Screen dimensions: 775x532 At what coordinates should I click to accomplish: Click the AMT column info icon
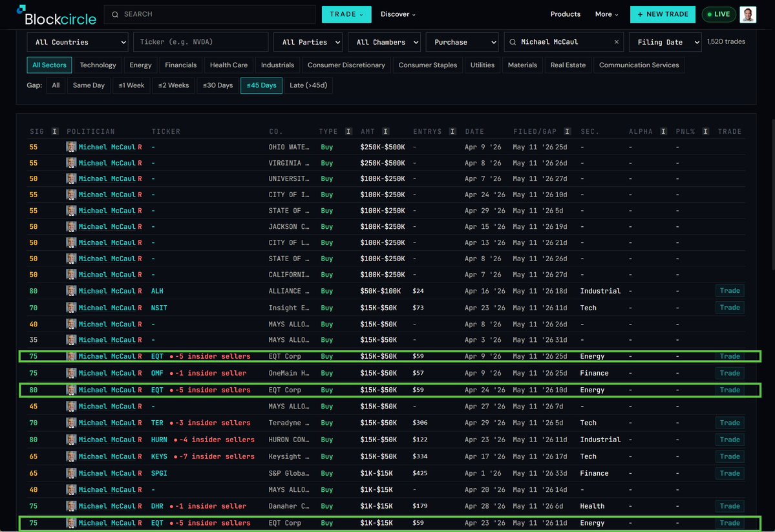(385, 131)
